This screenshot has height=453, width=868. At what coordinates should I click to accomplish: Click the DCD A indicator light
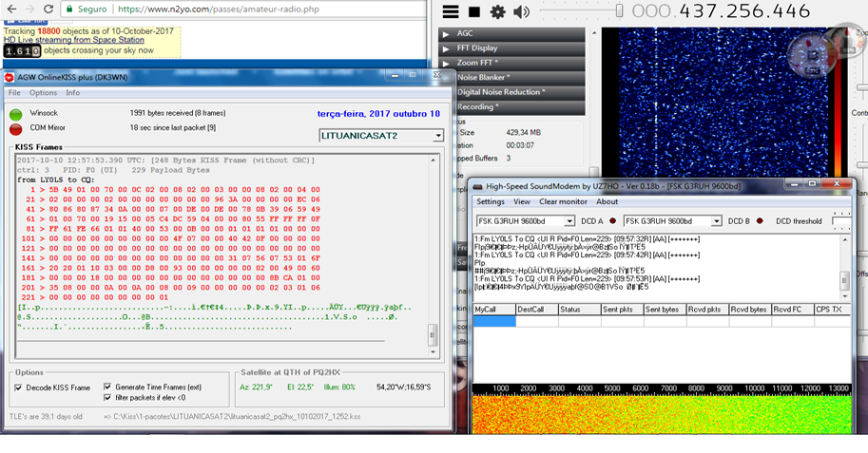(612, 221)
